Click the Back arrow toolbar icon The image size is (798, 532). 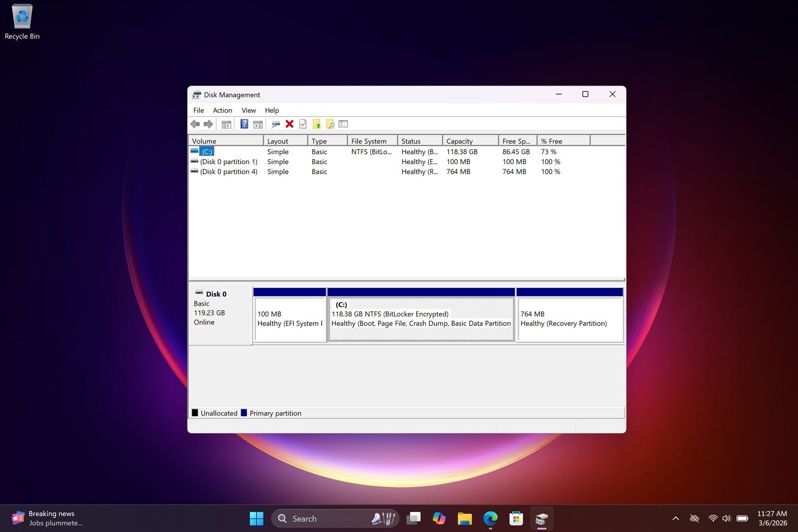tap(195, 124)
